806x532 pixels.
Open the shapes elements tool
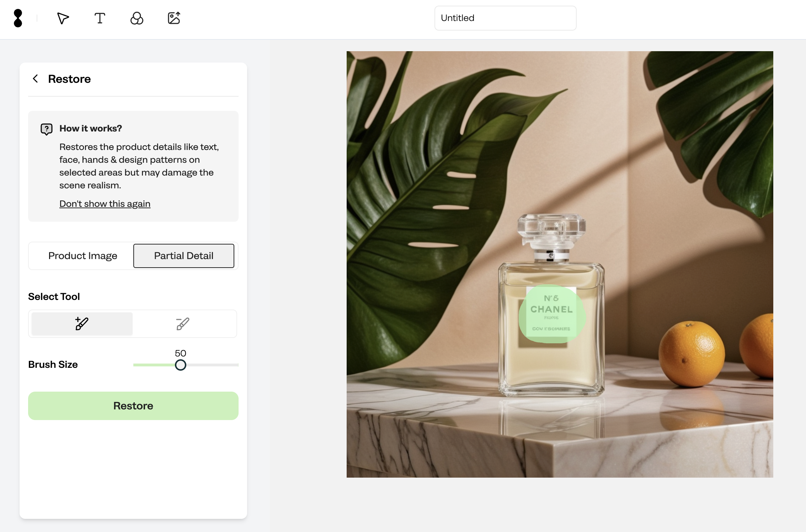click(137, 18)
